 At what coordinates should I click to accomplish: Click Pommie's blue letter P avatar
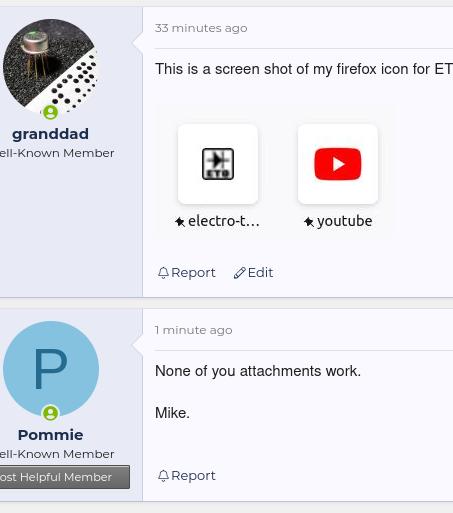point(51,369)
